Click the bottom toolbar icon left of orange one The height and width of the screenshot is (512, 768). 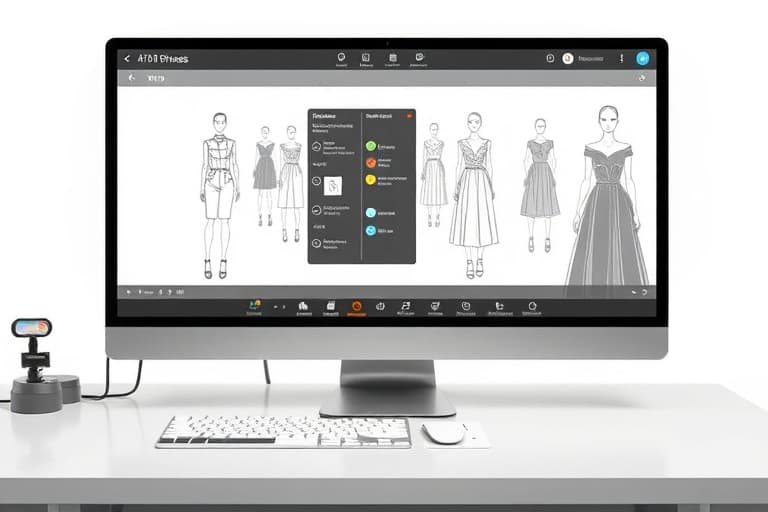coord(331,307)
